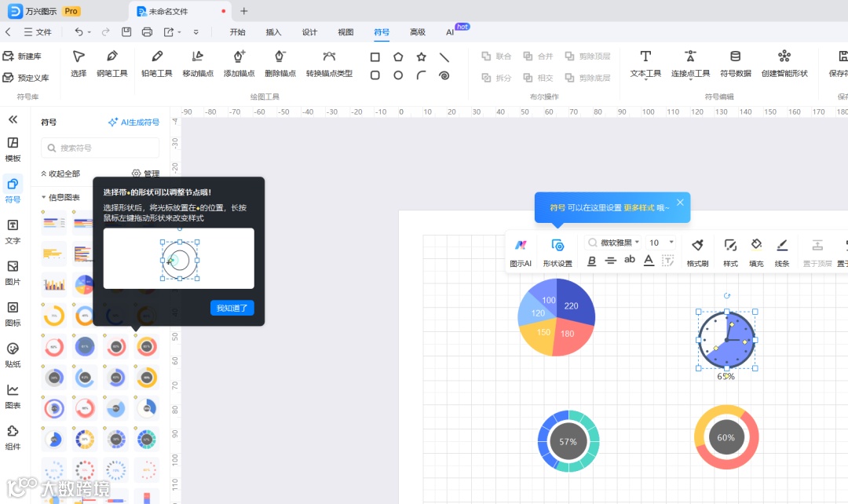Click the 搜索符号 search field
The width and height of the screenshot is (848, 504).
pos(100,148)
